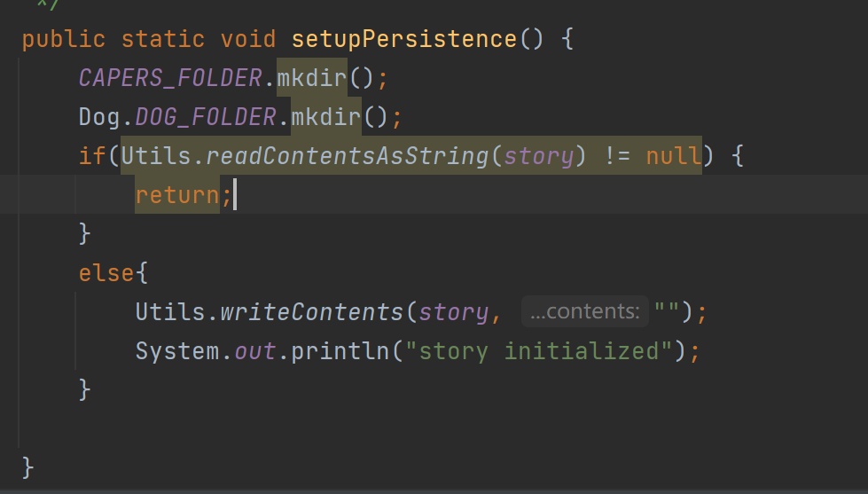Click the else keyword
Image resolution: width=868 pixels, height=494 pixels.
(107, 273)
